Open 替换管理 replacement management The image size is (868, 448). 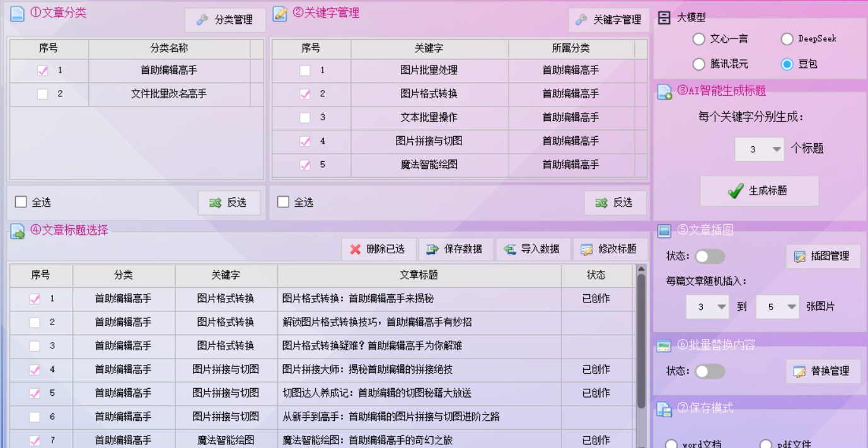point(823,372)
